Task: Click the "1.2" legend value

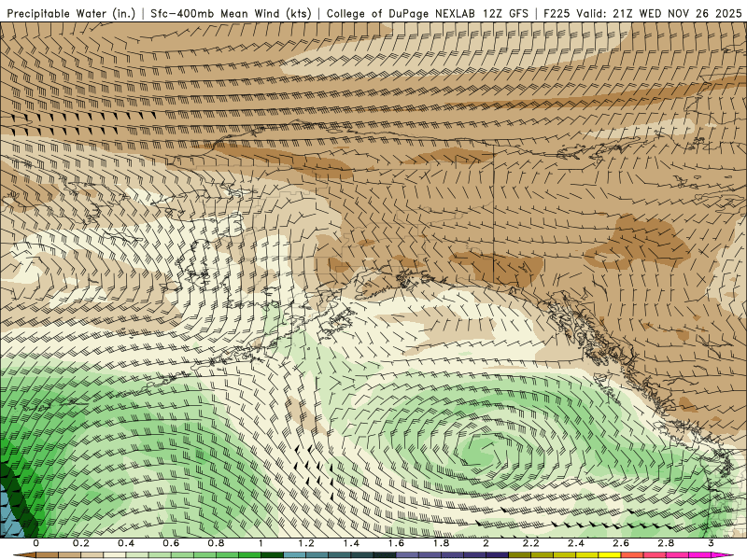Action: pyautogui.click(x=306, y=543)
